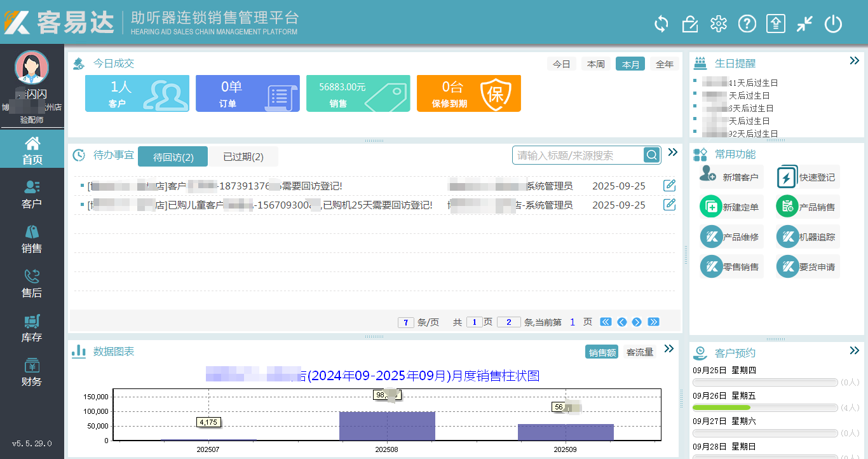
Task: Expand the 生日提醒 panel
Action: pyautogui.click(x=854, y=61)
